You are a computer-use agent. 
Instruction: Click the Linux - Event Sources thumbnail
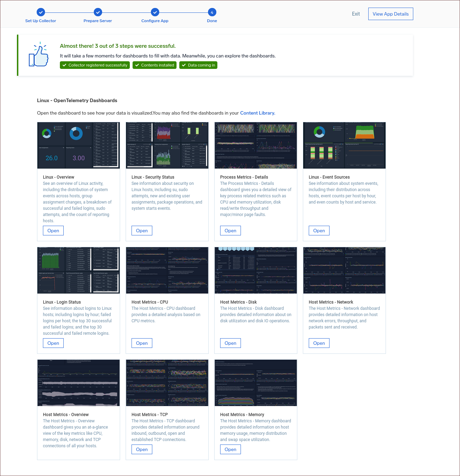coord(344,145)
